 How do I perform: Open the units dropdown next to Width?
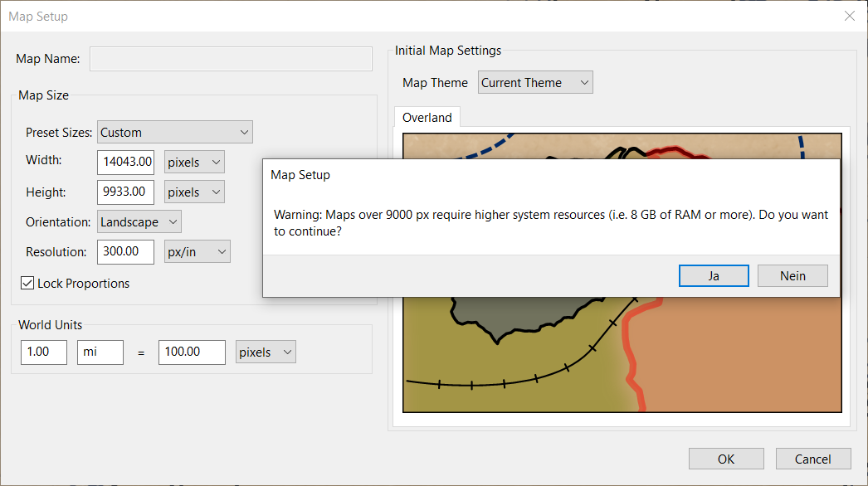(x=193, y=162)
